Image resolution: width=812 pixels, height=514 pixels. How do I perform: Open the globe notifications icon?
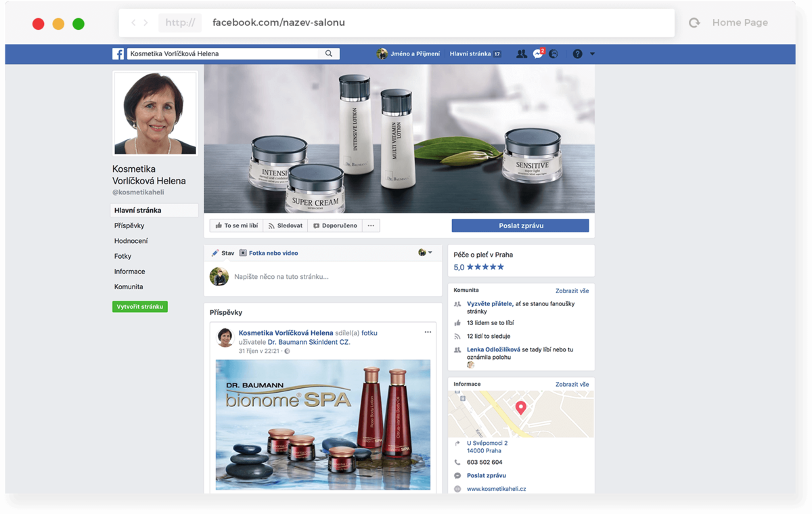coord(554,53)
